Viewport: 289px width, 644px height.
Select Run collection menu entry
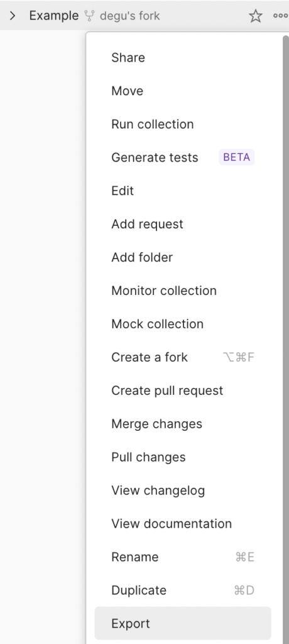point(183,124)
